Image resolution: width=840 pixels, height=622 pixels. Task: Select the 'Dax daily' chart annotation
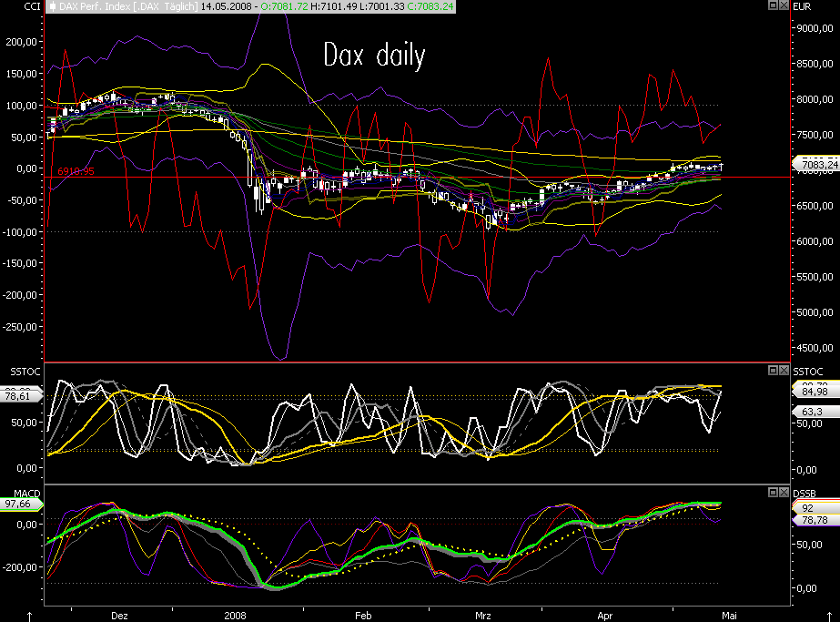(374, 56)
